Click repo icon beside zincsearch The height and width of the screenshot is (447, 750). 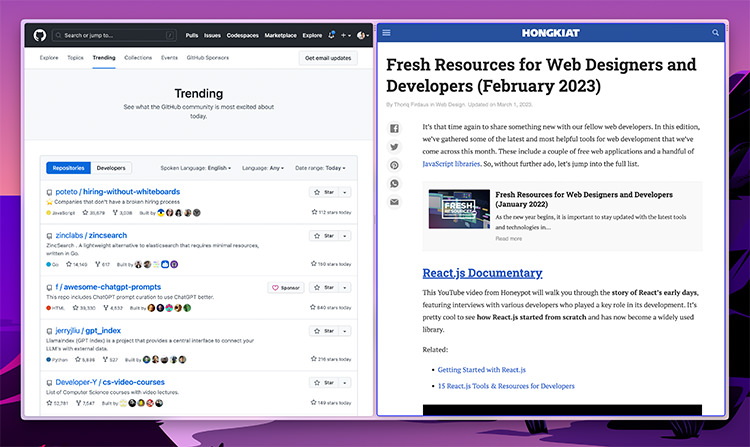coord(49,236)
